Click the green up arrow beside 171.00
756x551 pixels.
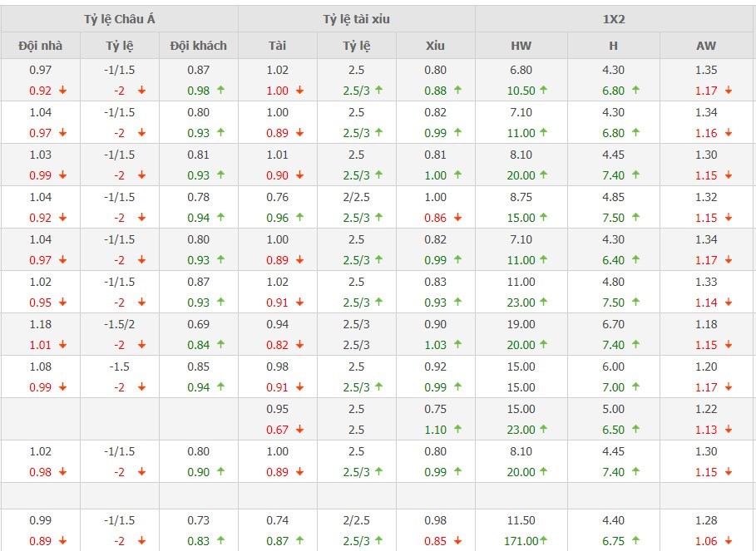click(545, 542)
